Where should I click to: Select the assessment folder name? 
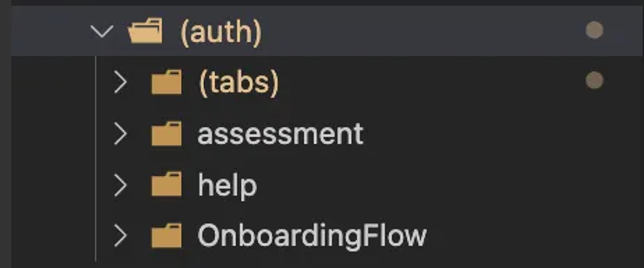point(280,134)
